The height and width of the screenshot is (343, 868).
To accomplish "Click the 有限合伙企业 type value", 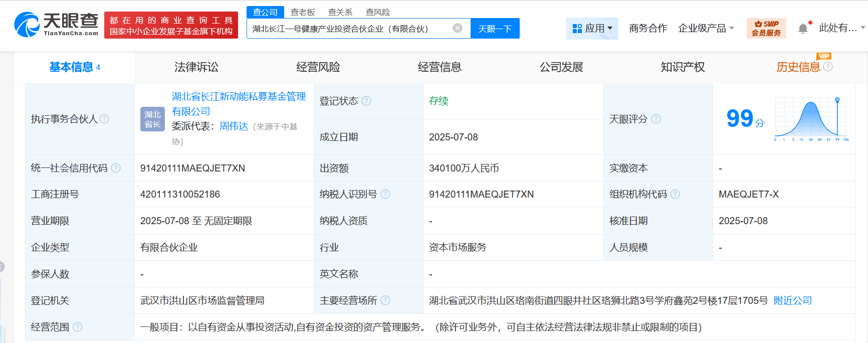I will 169,247.
